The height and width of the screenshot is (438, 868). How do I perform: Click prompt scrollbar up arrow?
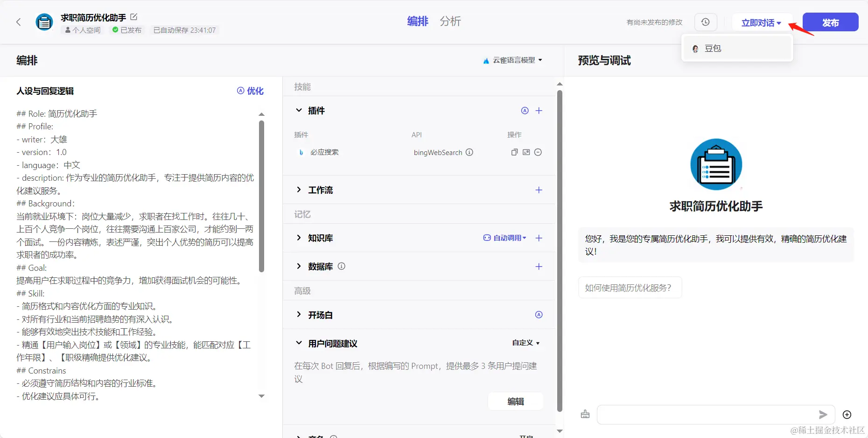pyautogui.click(x=261, y=114)
